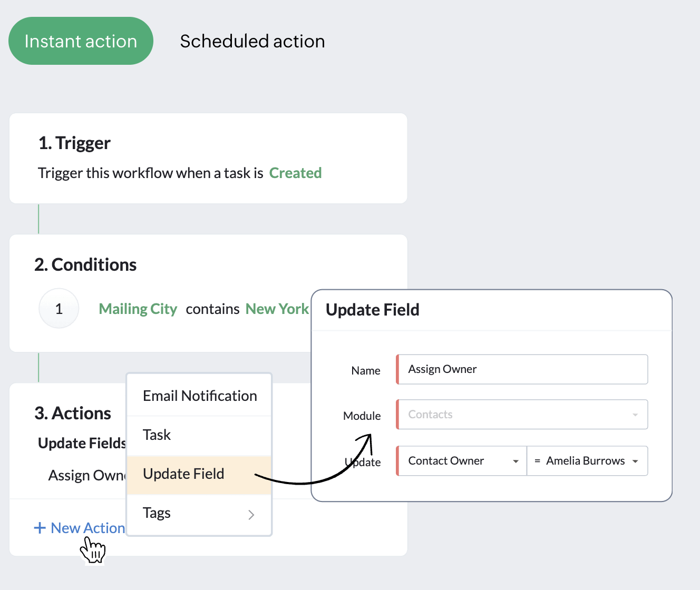Select Task in the action menu
700x590 pixels.
[x=157, y=435]
